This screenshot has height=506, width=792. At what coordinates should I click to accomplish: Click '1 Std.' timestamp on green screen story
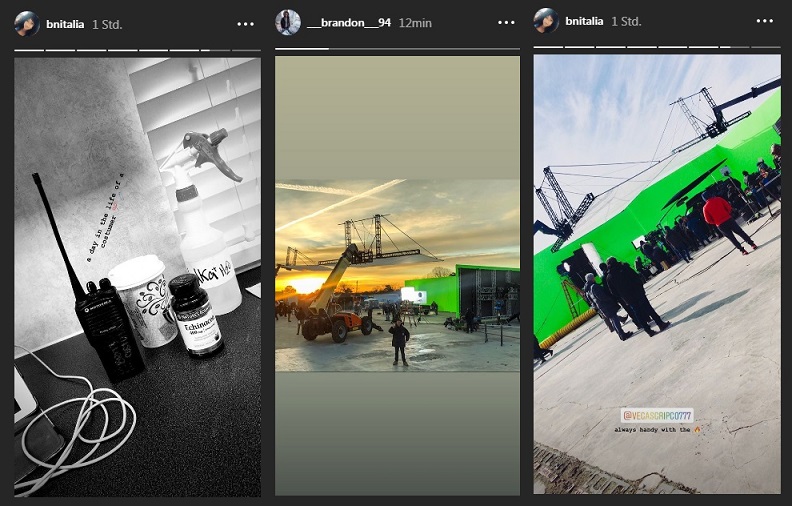626,21
